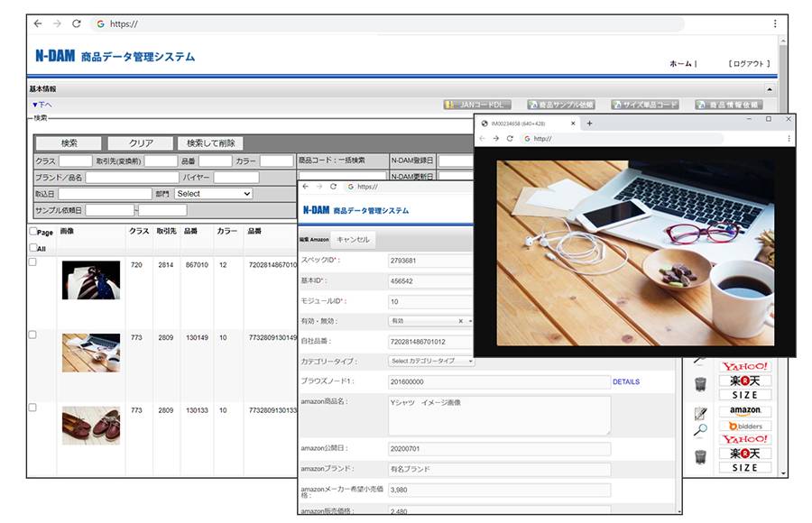Open the Select カテゴリータイプ dropdown
Image resolution: width=812 pixels, height=523 pixels.
pyautogui.click(x=431, y=361)
